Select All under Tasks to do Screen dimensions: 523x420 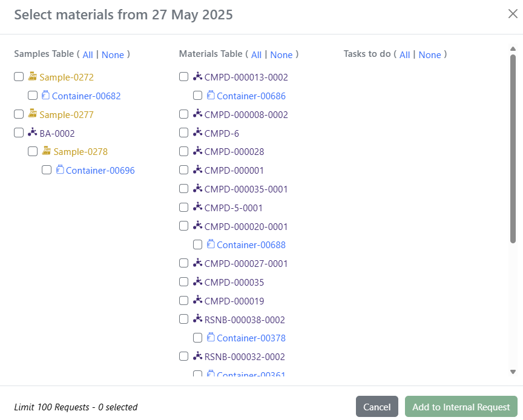(x=404, y=54)
